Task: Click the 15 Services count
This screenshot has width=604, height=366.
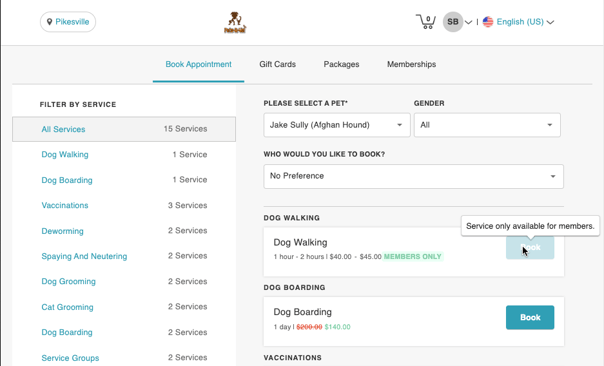Action: [185, 129]
